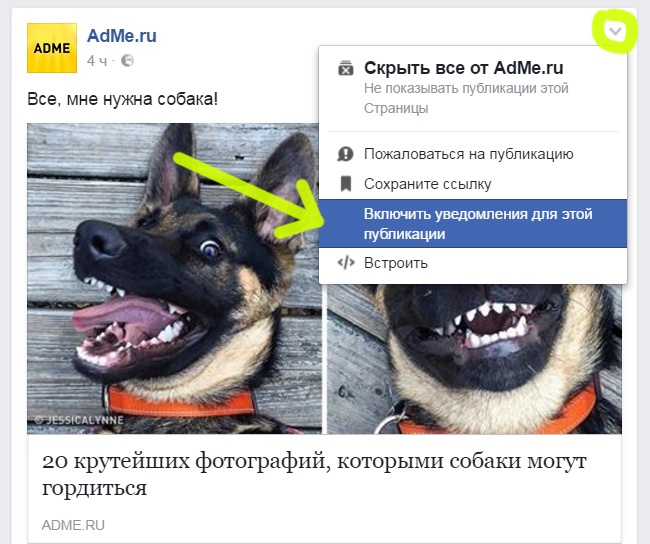This screenshot has height=544, width=650.
Task: Click the bookmark save link icon
Action: pos(346,184)
